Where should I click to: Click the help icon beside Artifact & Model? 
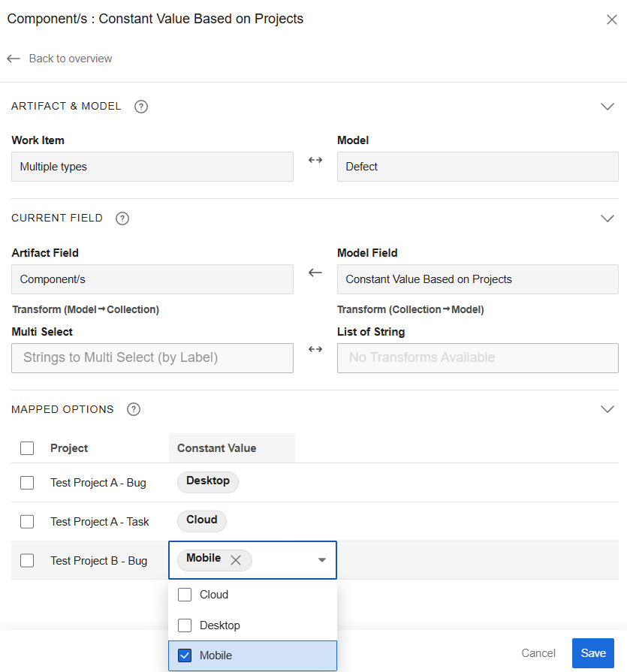[140, 107]
